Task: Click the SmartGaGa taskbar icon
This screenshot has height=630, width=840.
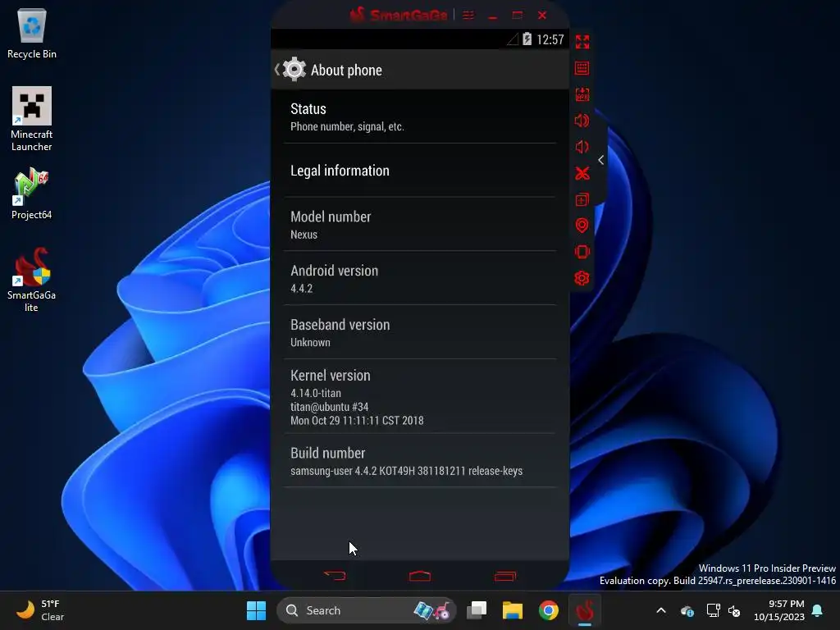Action: coord(584,610)
